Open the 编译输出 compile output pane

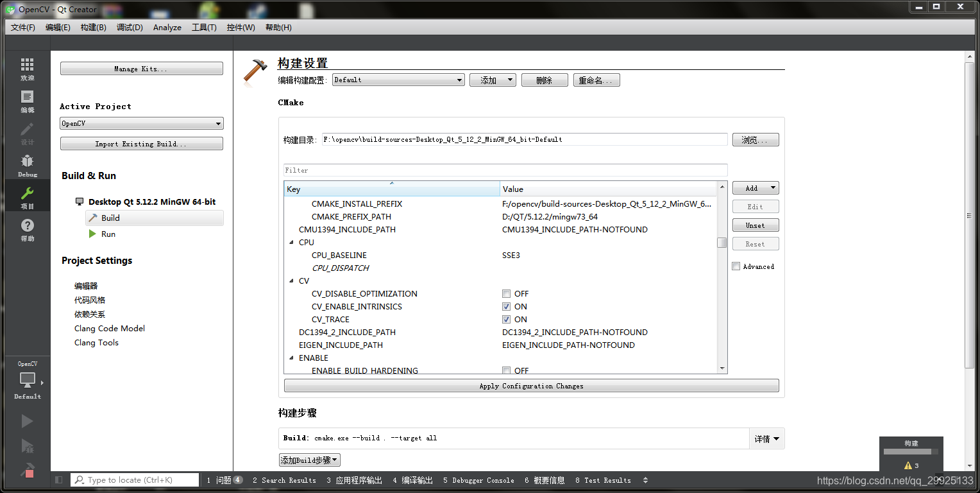click(413, 480)
